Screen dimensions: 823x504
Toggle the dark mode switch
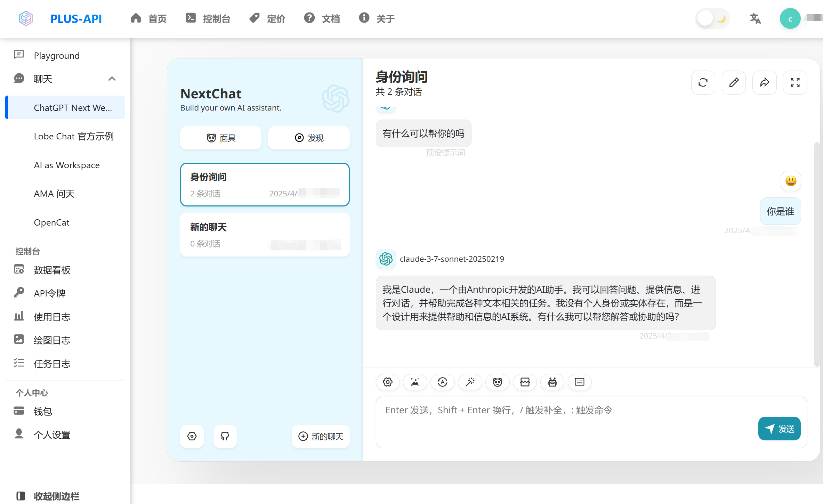(x=712, y=18)
